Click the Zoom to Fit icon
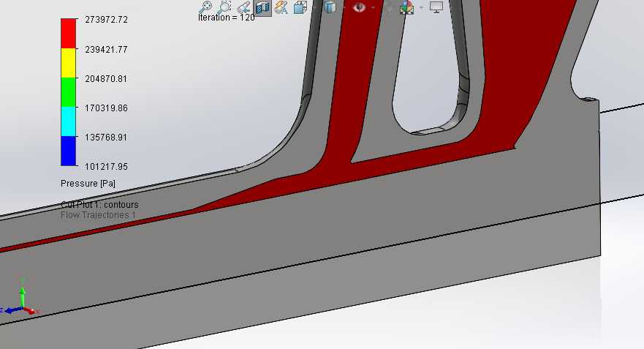This screenshot has width=644, height=349. coord(205,7)
